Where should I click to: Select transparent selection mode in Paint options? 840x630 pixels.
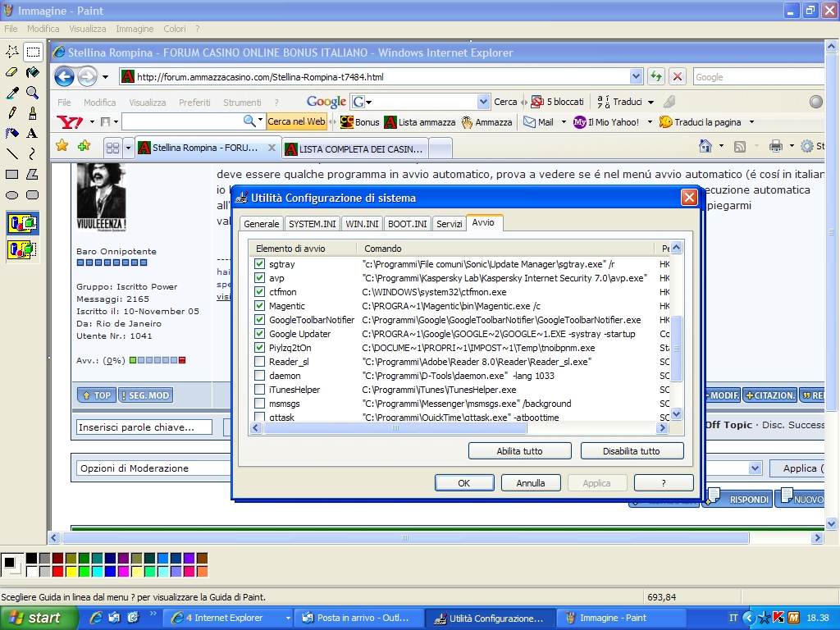22,249
